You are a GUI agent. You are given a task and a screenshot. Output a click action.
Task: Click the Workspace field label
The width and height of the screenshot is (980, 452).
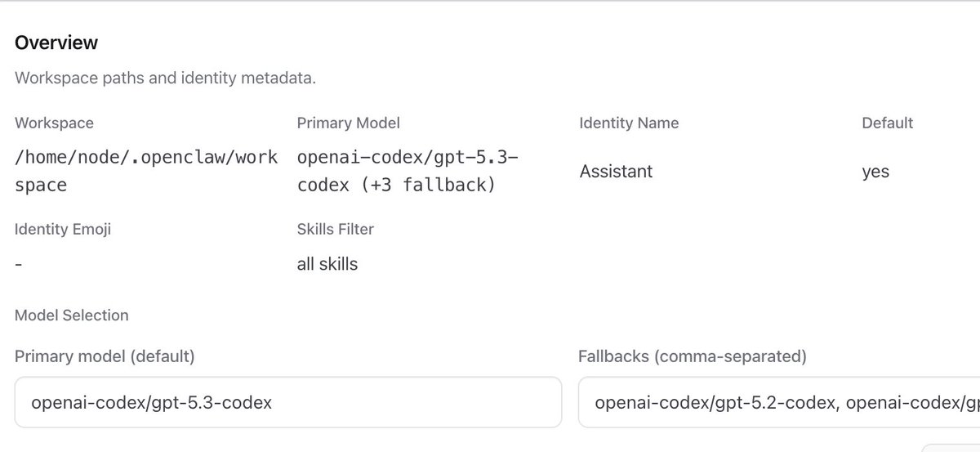pos(54,123)
